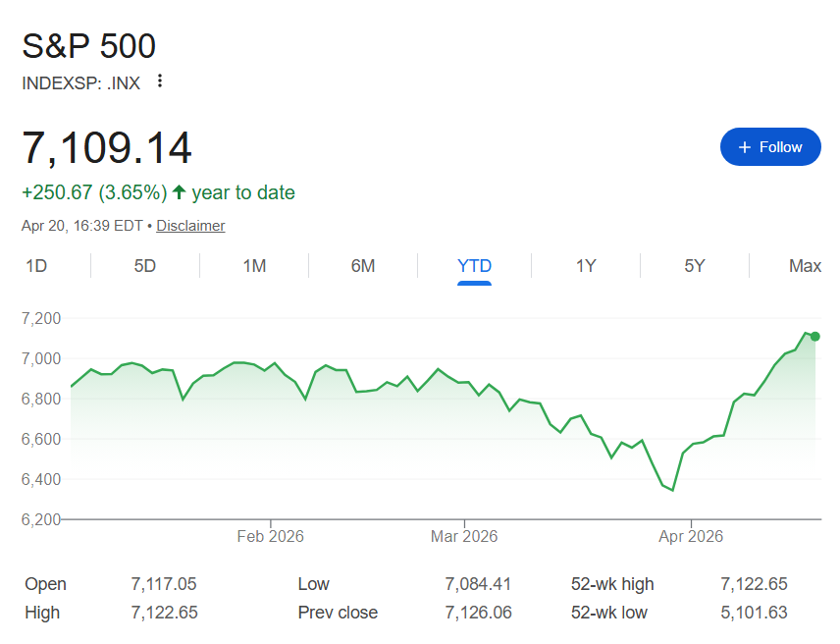Open the Max time range view
This screenshot has width=840, height=644.
(x=804, y=266)
